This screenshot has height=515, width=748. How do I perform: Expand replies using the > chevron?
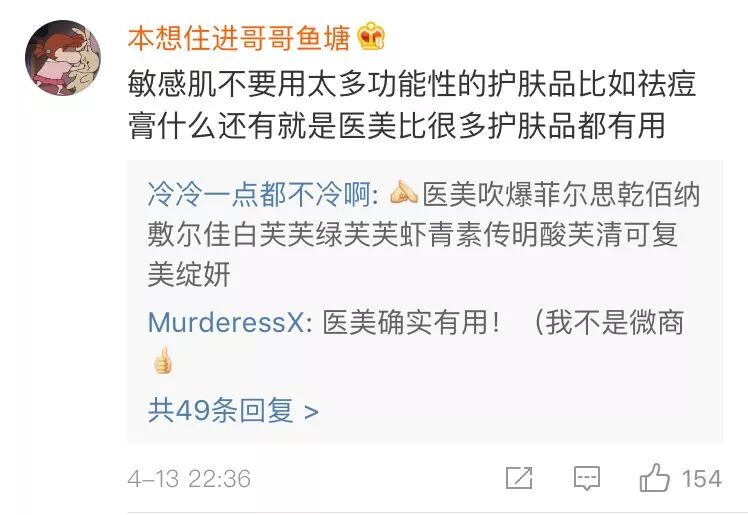311,412
